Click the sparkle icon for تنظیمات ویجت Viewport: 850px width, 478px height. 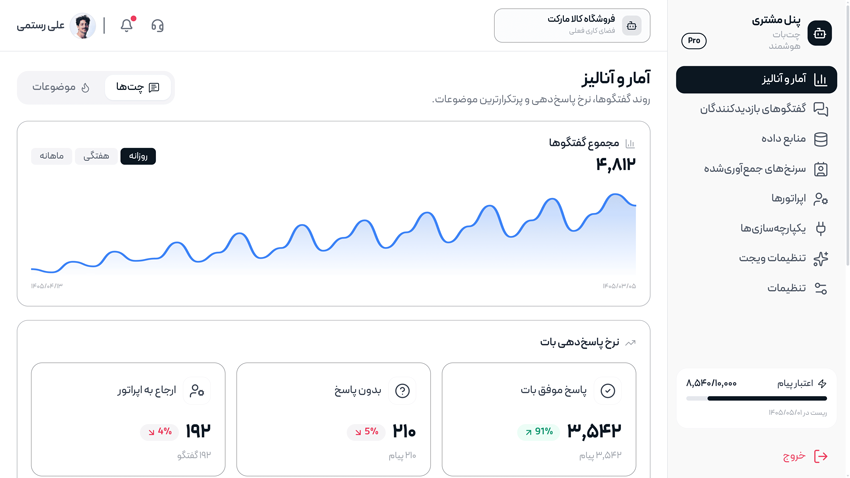tap(821, 259)
